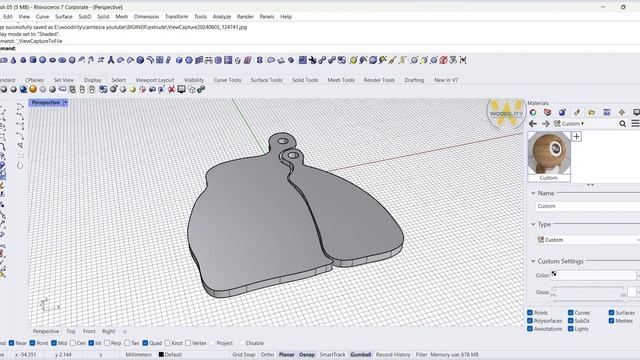
Task: Click the blue glossy sphere display icon
Action: (24, 89)
